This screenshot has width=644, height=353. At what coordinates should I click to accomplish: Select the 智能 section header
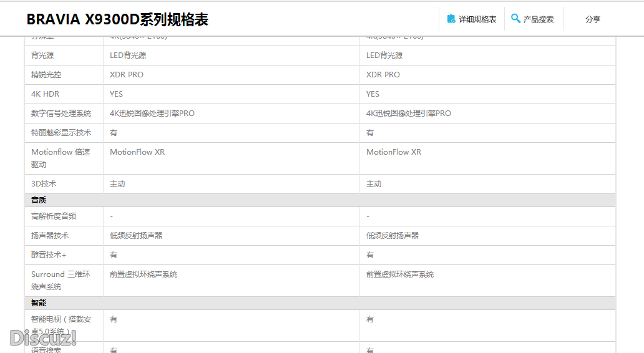click(x=39, y=303)
